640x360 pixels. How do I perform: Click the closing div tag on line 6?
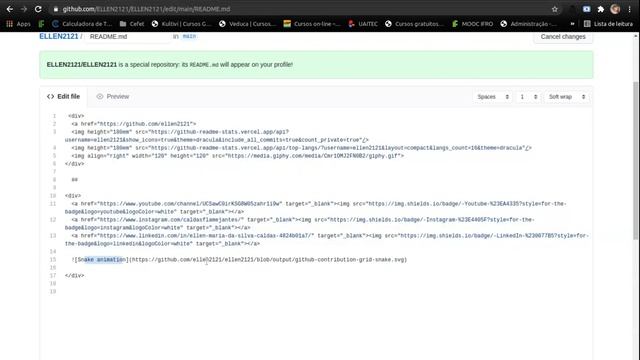click(74, 164)
